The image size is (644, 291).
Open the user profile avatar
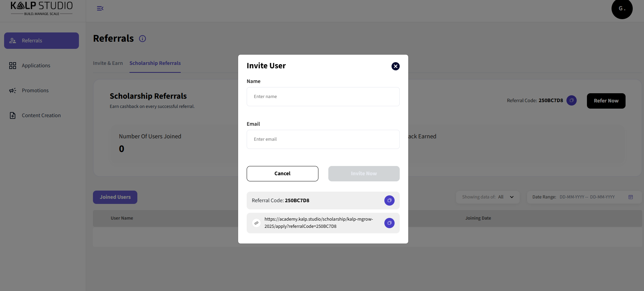(621, 9)
